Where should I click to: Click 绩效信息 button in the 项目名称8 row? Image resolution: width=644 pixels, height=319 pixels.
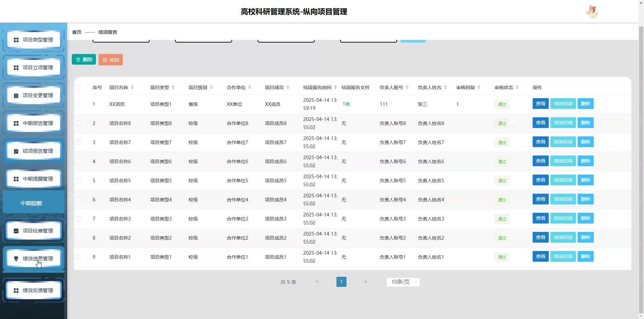[563, 123]
